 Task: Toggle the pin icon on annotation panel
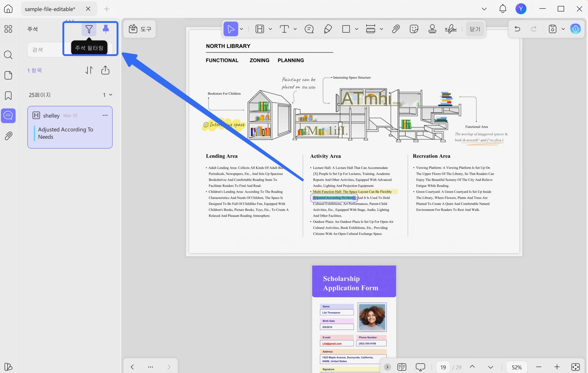pos(106,29)
